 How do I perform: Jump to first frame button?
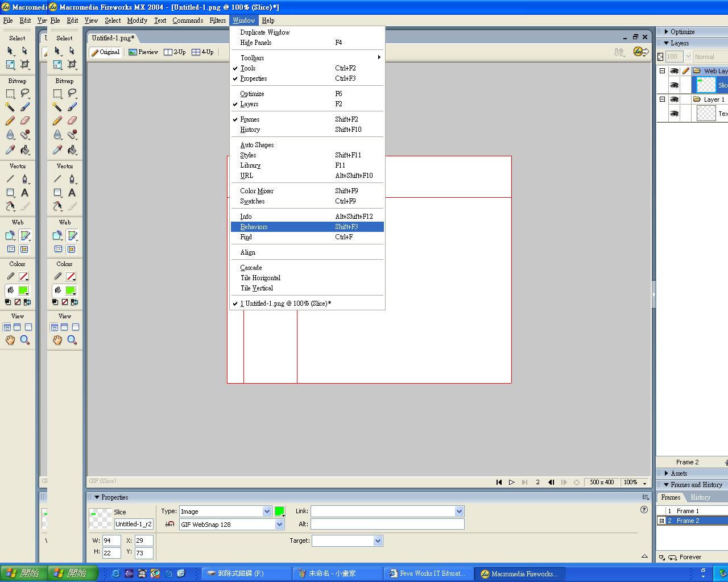click(x=499, y=483)
